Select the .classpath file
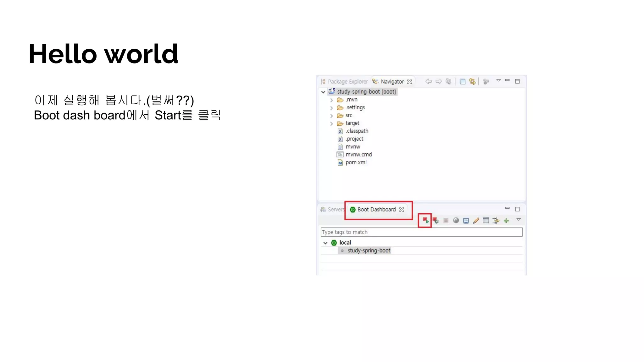 coord(353,131)
